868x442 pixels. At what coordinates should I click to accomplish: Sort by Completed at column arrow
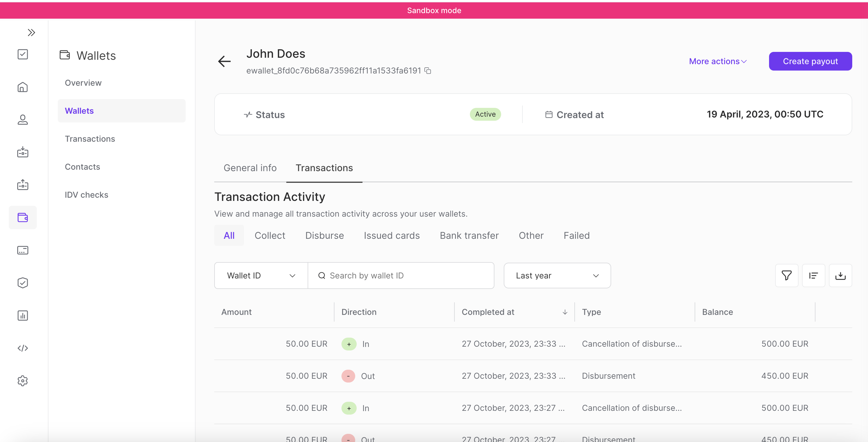(x=565, y=312)
